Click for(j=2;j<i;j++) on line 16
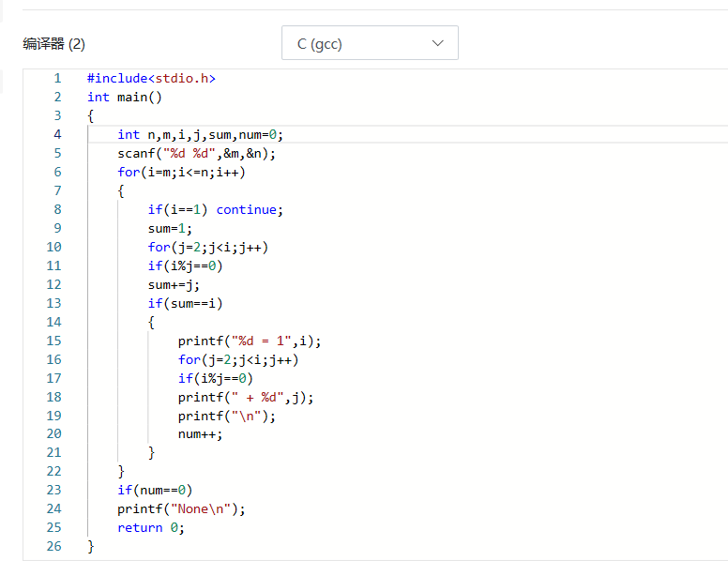 point(238,359)
